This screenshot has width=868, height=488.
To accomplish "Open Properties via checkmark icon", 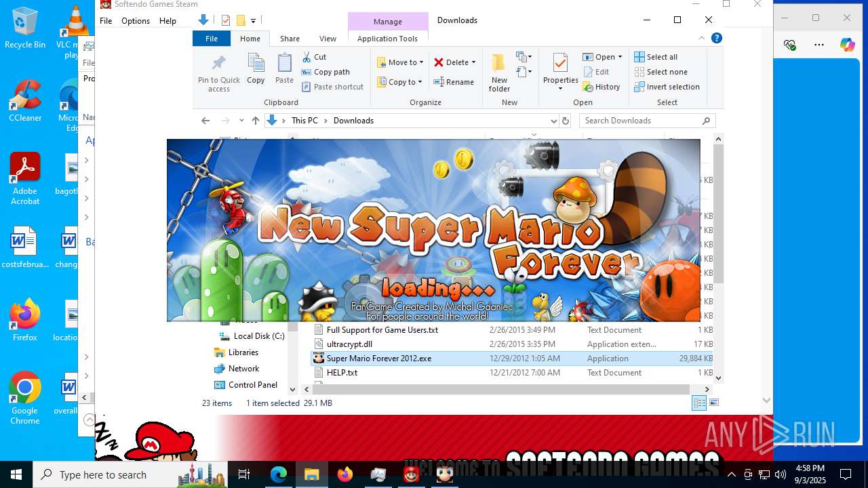I will [x=560, y=63].
